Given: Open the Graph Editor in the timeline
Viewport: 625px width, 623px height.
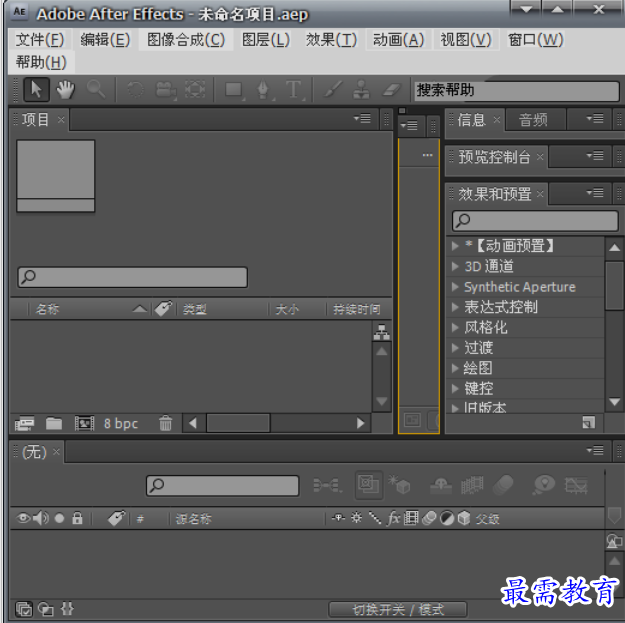Looking at the screenshot, I should coord(576,485).
